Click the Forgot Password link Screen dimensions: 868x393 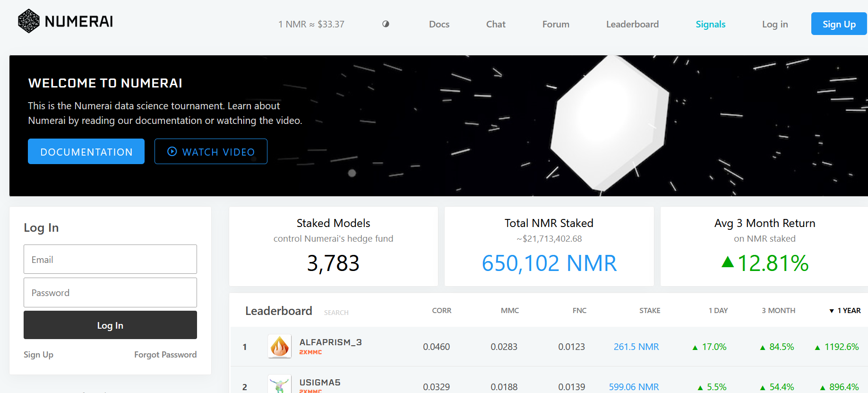(x=165, y=355)
